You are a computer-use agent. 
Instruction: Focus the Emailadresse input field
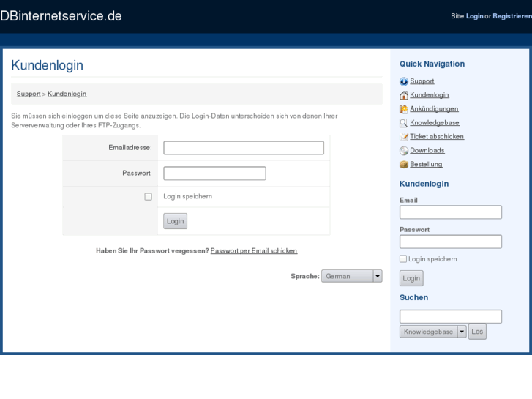[x=244, y=148]
